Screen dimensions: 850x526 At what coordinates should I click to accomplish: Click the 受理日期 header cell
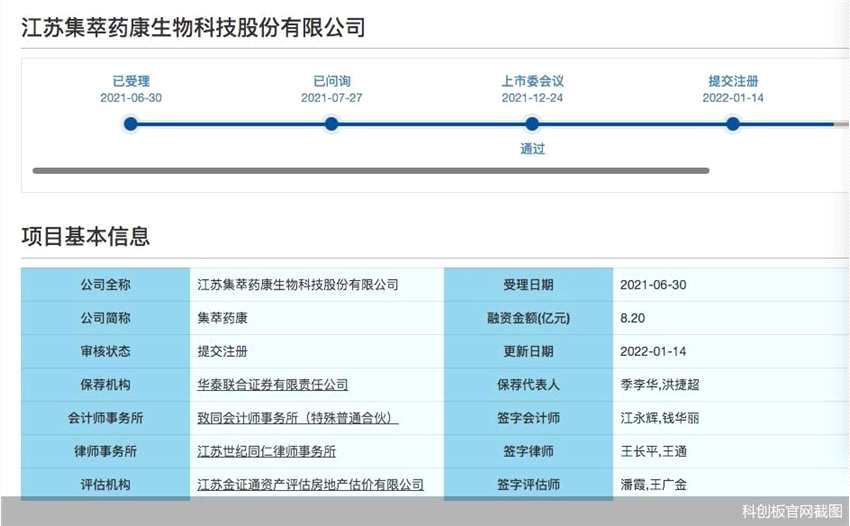[x=529, y=285]
